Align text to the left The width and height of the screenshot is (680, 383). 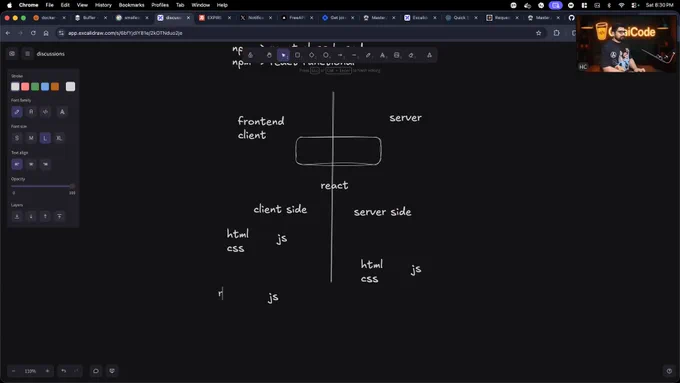(x=17, y=164)
